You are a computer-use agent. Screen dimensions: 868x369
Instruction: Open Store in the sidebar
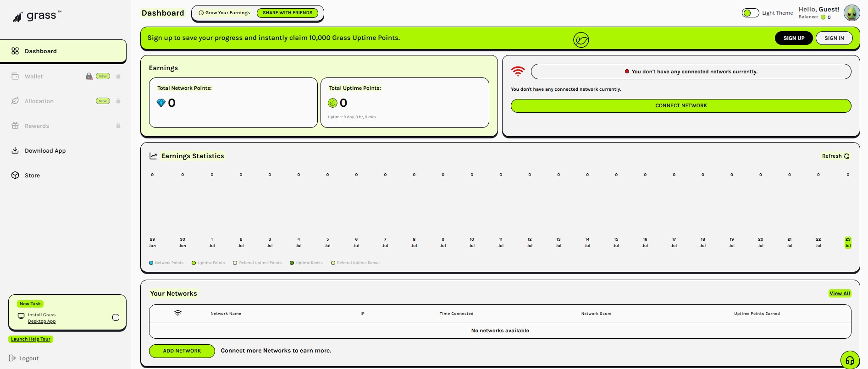pos(32,176)
